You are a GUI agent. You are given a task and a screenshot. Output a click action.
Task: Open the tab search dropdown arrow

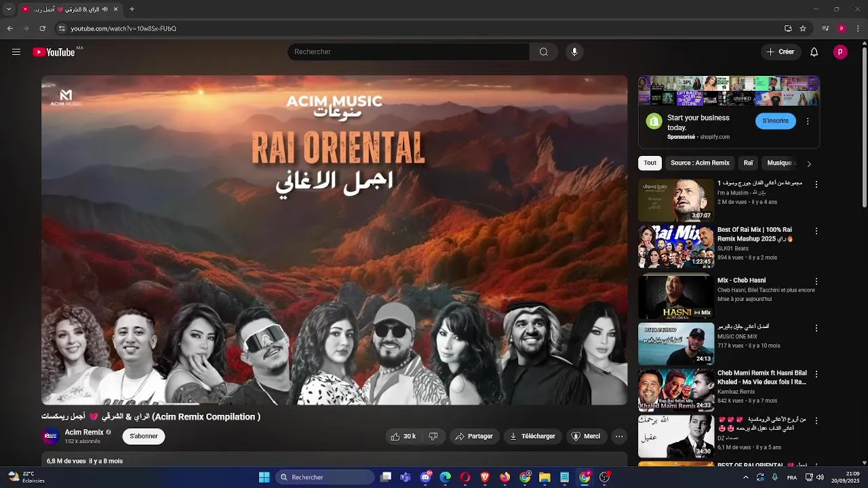click(x=9, y=9)
